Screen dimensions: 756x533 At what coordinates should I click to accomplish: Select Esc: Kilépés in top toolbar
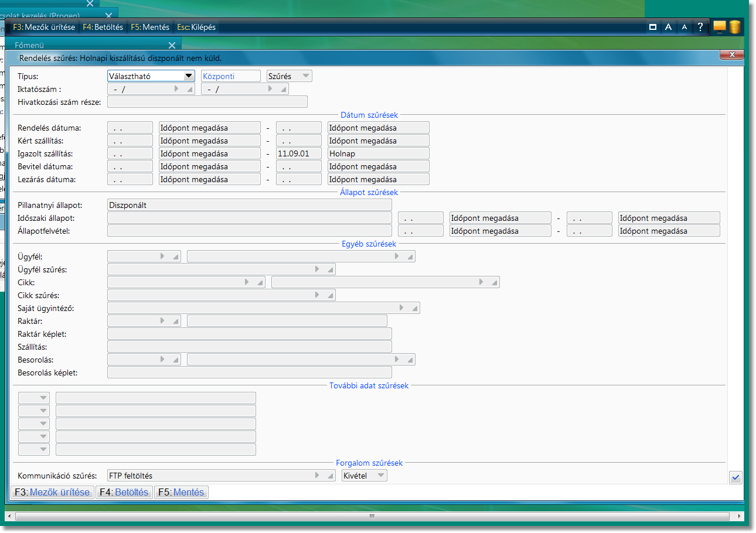click(196, 27)
